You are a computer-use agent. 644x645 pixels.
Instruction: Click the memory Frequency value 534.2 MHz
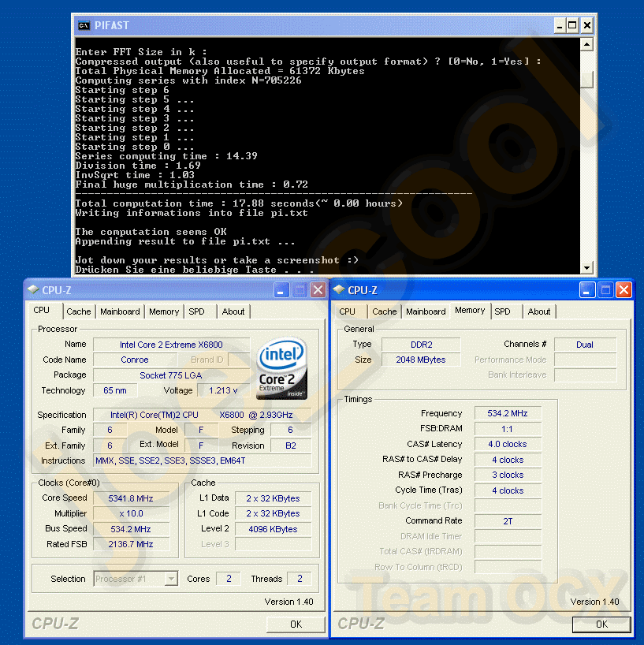pos(508,413)
